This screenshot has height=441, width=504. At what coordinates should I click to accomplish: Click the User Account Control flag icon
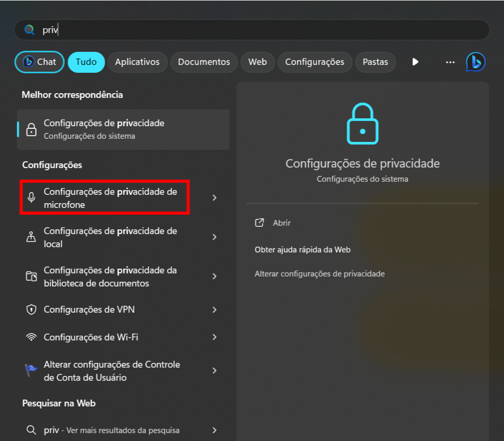(31, 370)
